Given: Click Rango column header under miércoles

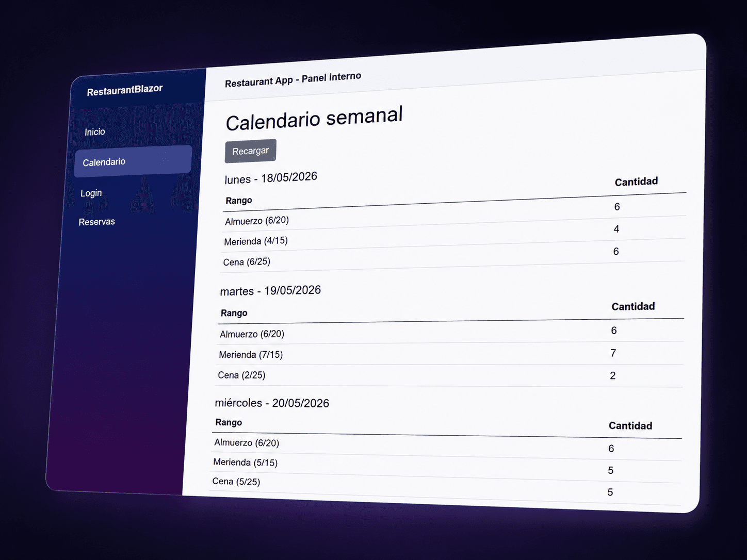Looking at the screenshot, I should pyautogui.click(x=229, y=422).
